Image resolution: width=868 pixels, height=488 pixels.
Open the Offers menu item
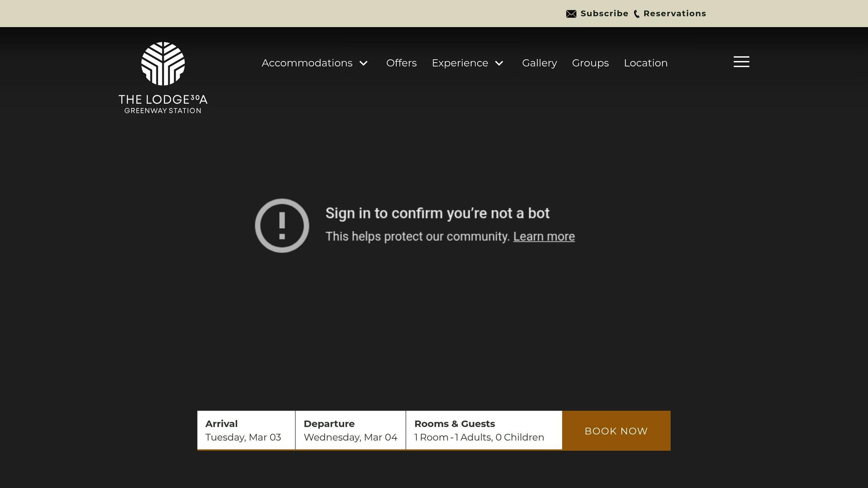[401, 63]
